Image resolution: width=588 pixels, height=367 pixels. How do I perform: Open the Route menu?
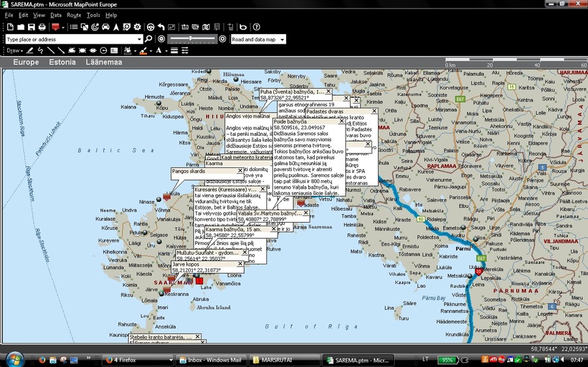coord(74,15)
